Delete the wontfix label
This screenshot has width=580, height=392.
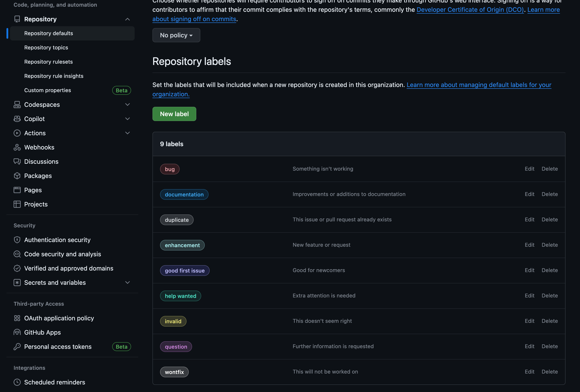[549, 372]
